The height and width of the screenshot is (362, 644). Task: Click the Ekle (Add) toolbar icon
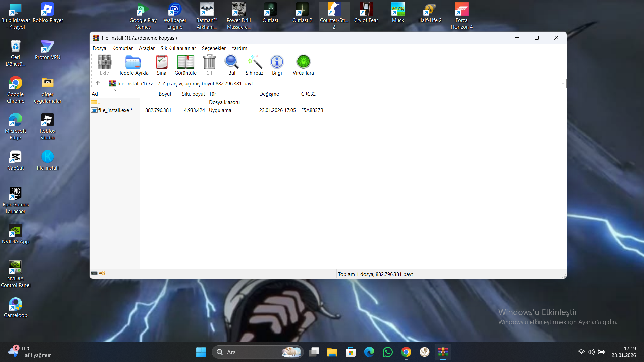pos(104,65)
